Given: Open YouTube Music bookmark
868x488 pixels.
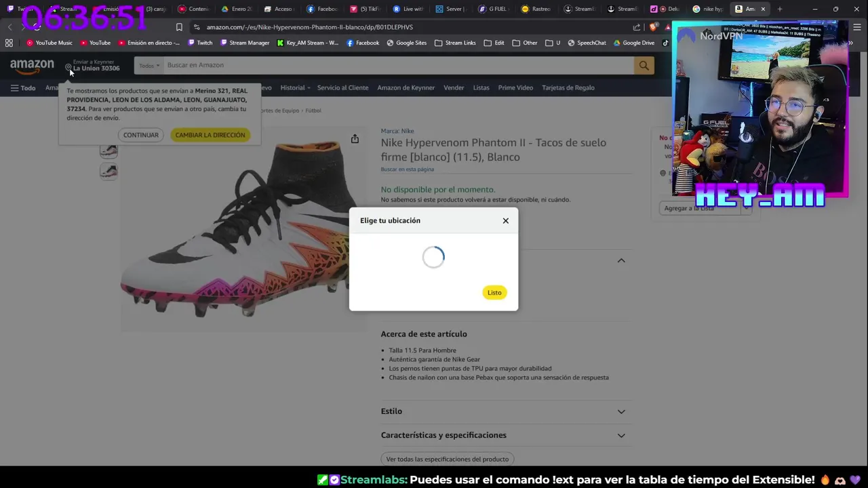Looking at the screenshot, I should click(x=50, y=43).
